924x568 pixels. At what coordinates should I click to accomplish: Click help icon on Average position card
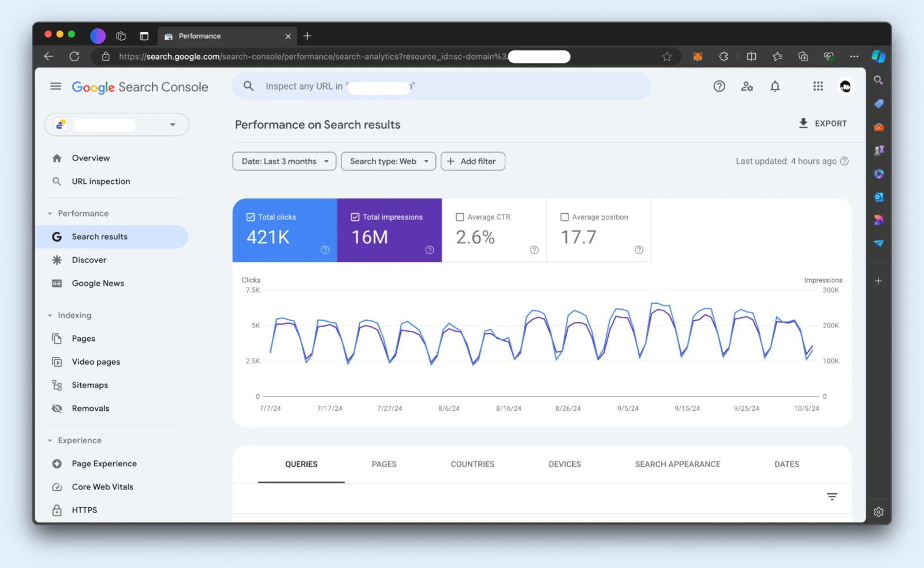point(639,250)
